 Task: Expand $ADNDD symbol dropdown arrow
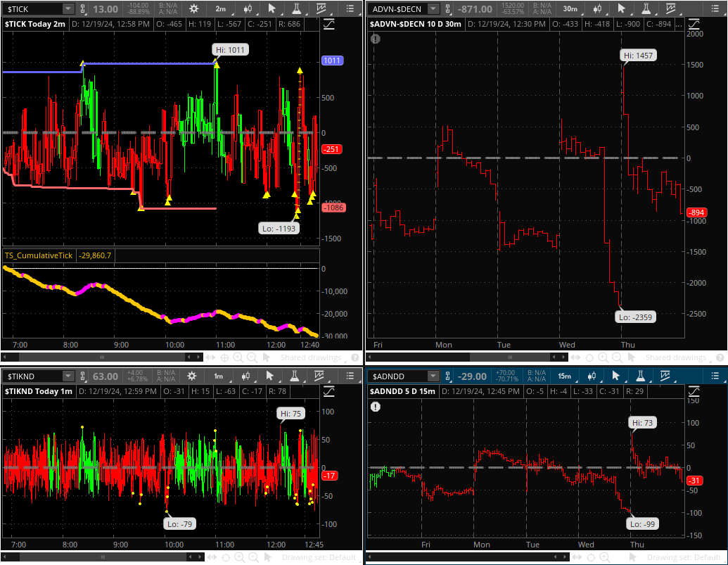point(433,376)
